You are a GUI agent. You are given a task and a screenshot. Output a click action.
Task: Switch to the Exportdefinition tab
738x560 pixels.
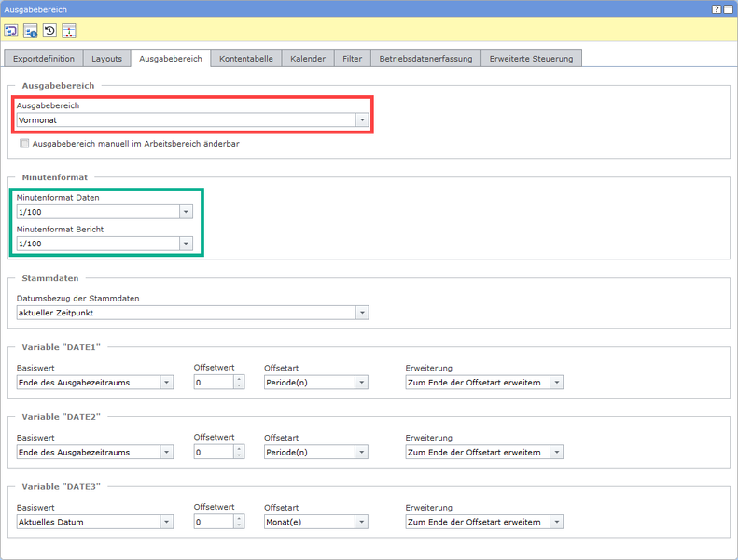click(43, 58)
